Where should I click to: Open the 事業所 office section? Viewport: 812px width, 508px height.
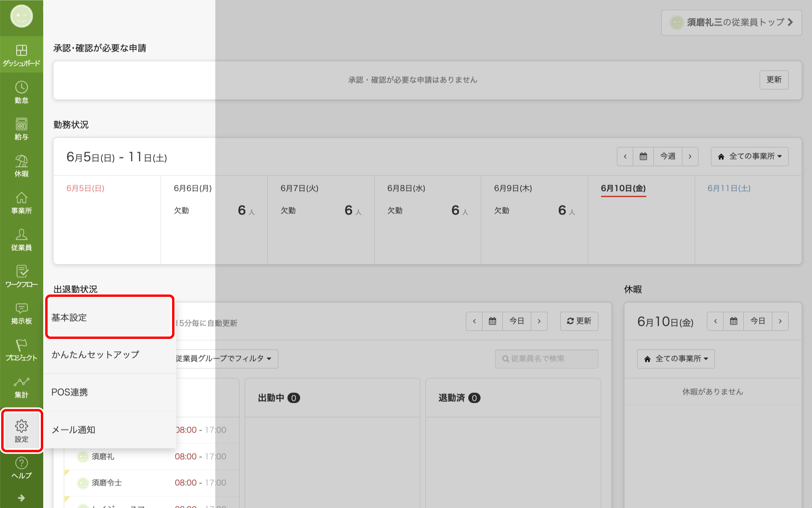tap(21, 203)
